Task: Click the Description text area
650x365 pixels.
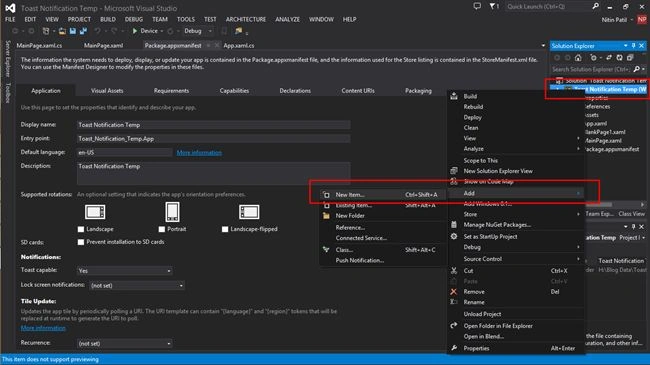Action: coord(213,173)
